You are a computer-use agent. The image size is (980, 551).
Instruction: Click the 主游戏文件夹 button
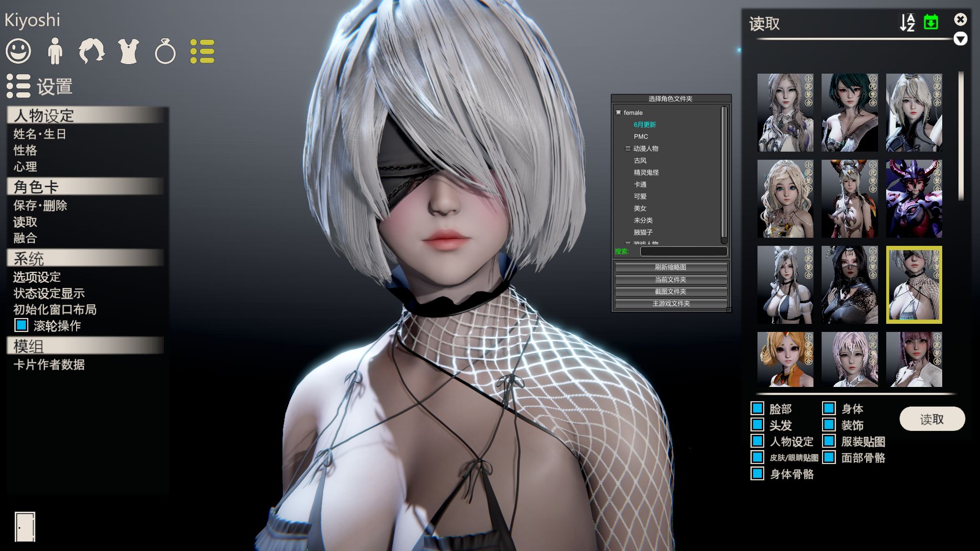click(671, 303)
